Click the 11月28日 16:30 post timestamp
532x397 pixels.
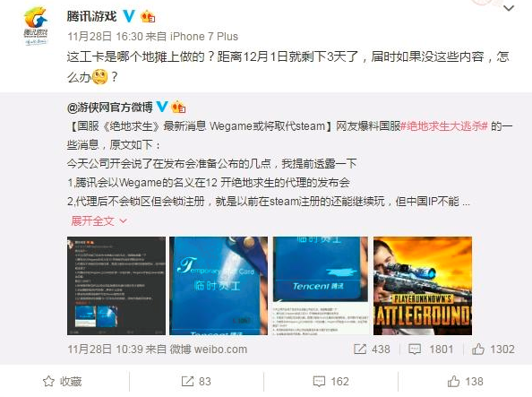pyautogui.click(x=105, y=37)
